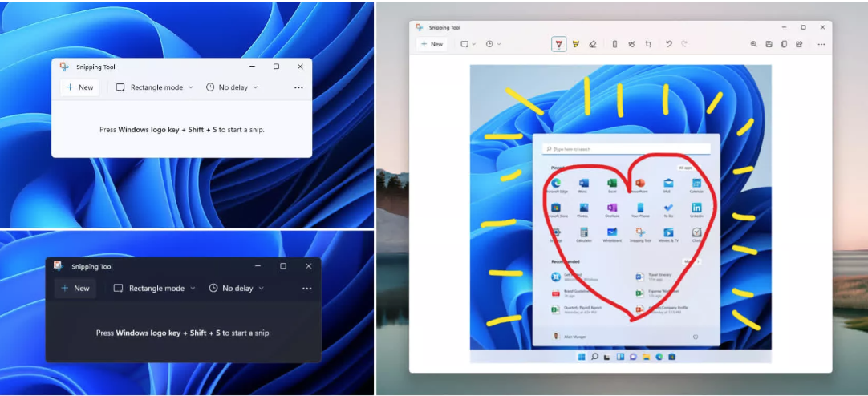Open See more menu in editor window
868x396 pixels.
tap(821, 44)
